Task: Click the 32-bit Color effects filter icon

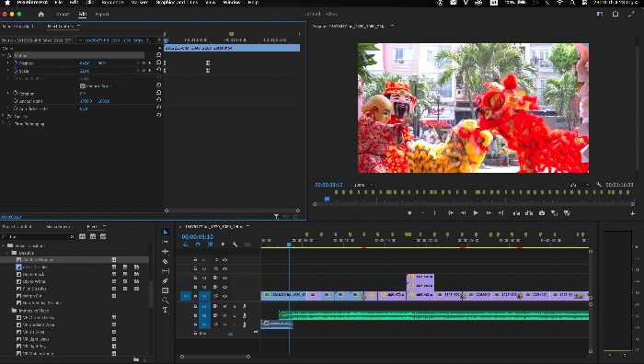Action: point(93,236)
